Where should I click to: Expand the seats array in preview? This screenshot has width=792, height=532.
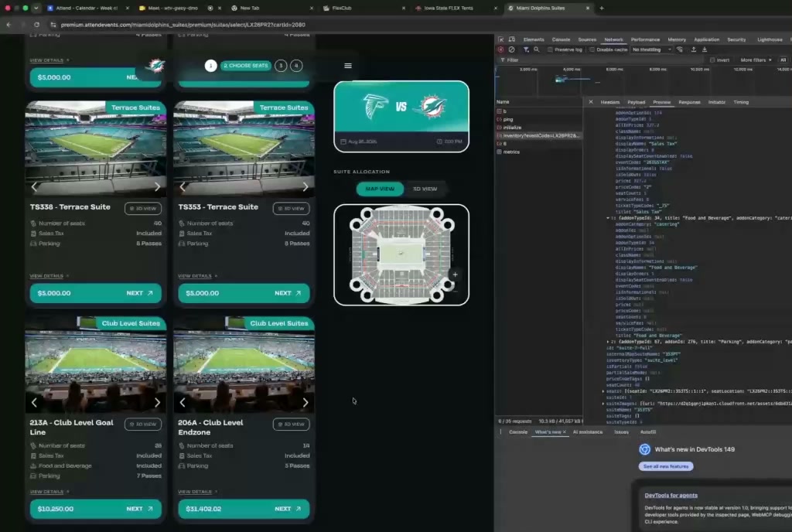[603, 391]
